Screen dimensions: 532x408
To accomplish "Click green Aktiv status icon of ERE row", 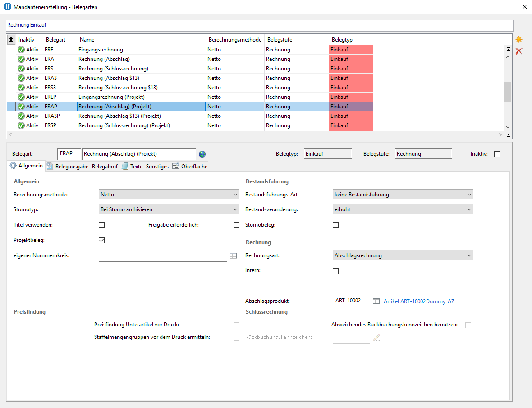I will click(21, 50).
